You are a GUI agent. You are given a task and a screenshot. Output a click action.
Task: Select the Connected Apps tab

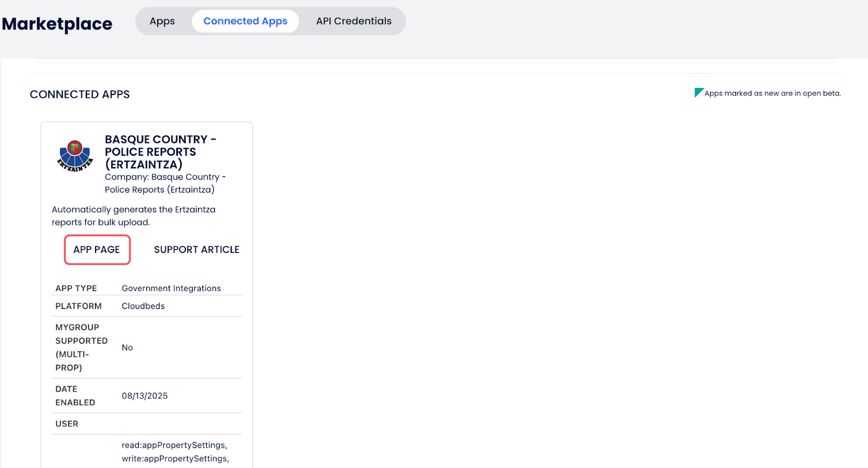(x=245, y=21)
